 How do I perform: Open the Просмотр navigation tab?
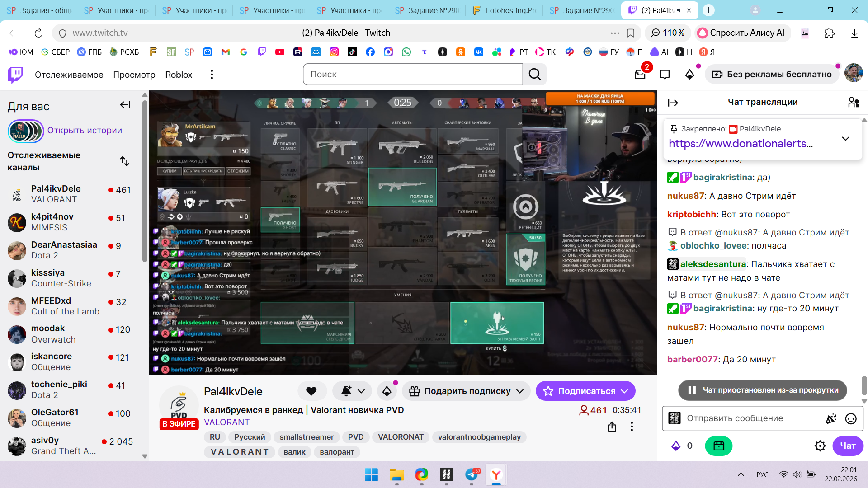pyautogui.click(x=134, y=75)
